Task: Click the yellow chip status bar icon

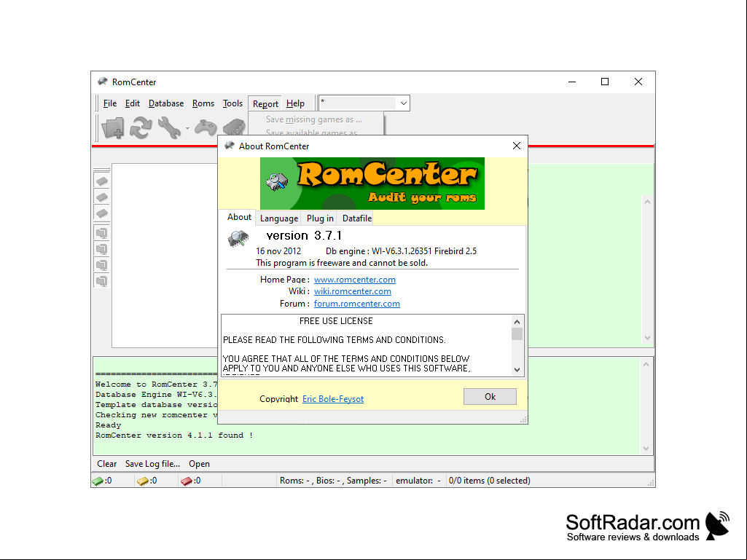Action: pos(142,481)
